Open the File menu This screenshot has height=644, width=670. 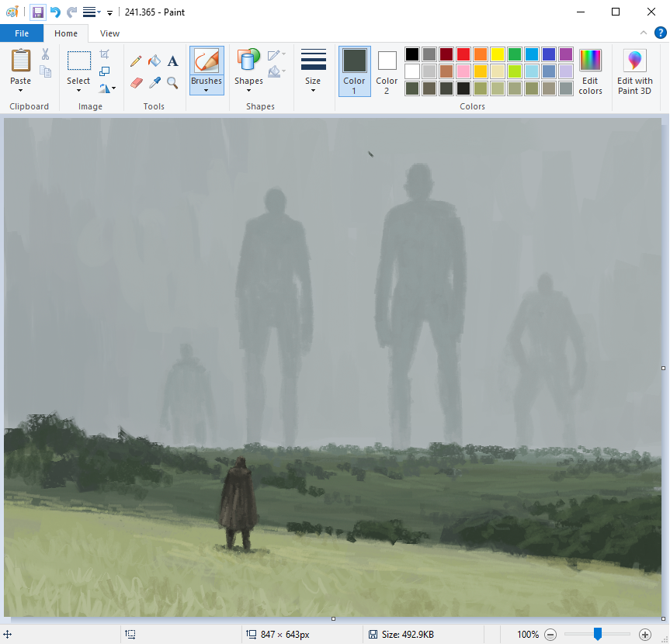pos(22,33)
